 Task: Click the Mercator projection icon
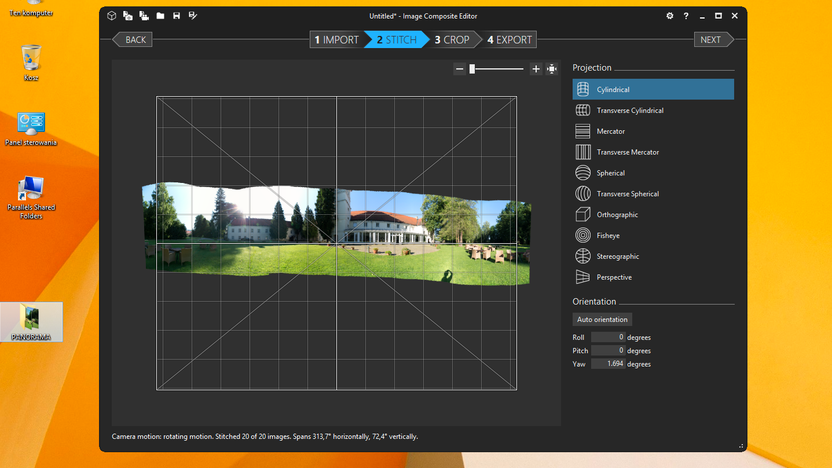coord(583,131)
